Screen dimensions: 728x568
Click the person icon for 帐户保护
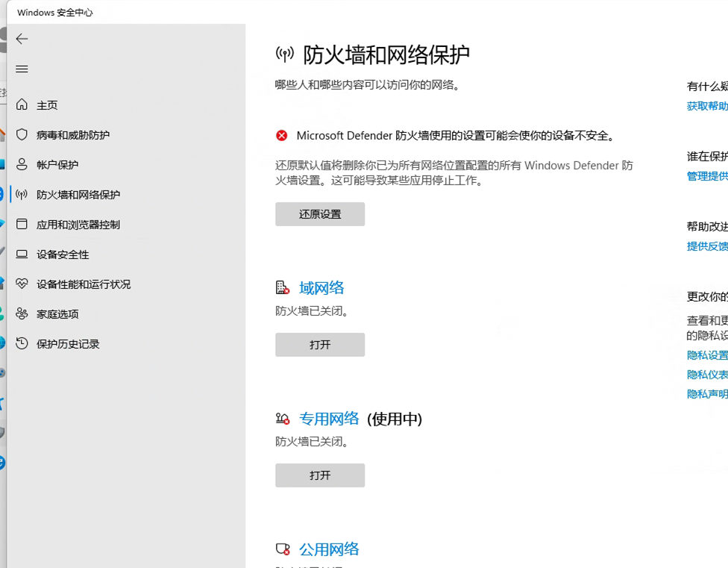point(22,164)
